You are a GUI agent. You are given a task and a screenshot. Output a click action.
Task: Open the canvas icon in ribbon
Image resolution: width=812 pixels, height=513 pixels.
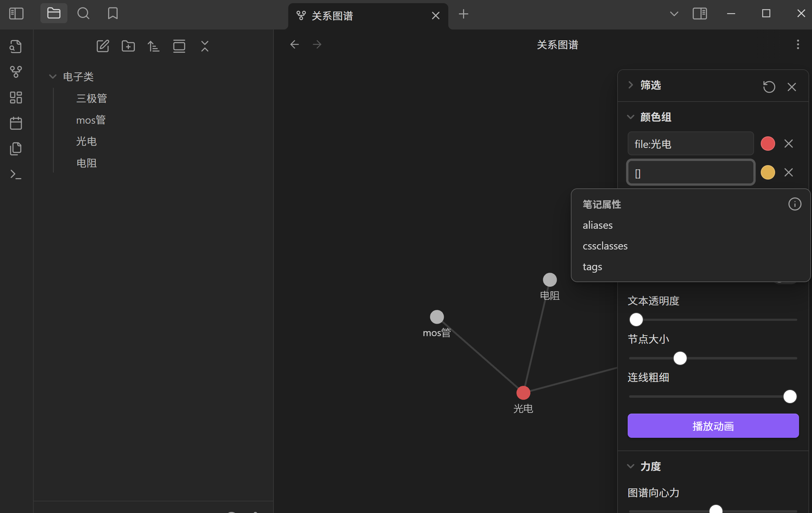(x=16, y=98)
